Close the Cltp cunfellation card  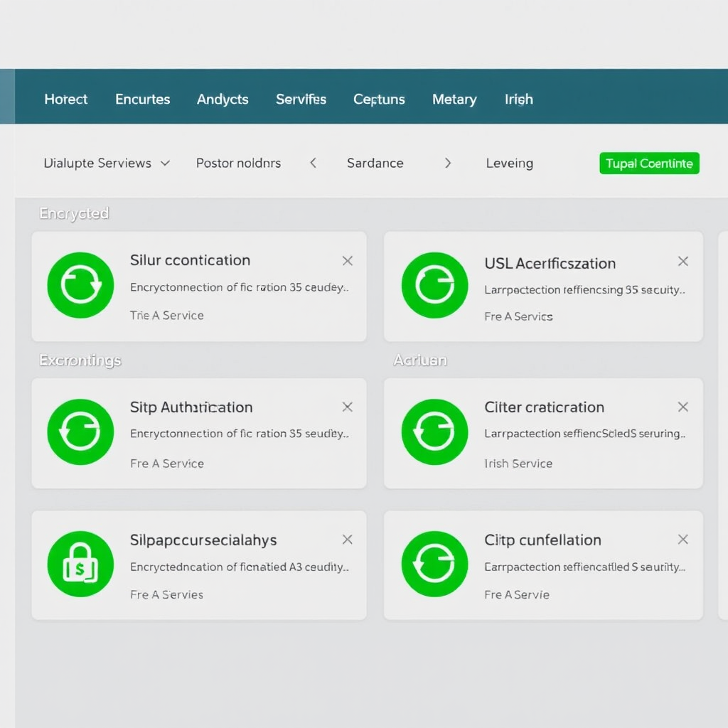[x=683, y=540]
